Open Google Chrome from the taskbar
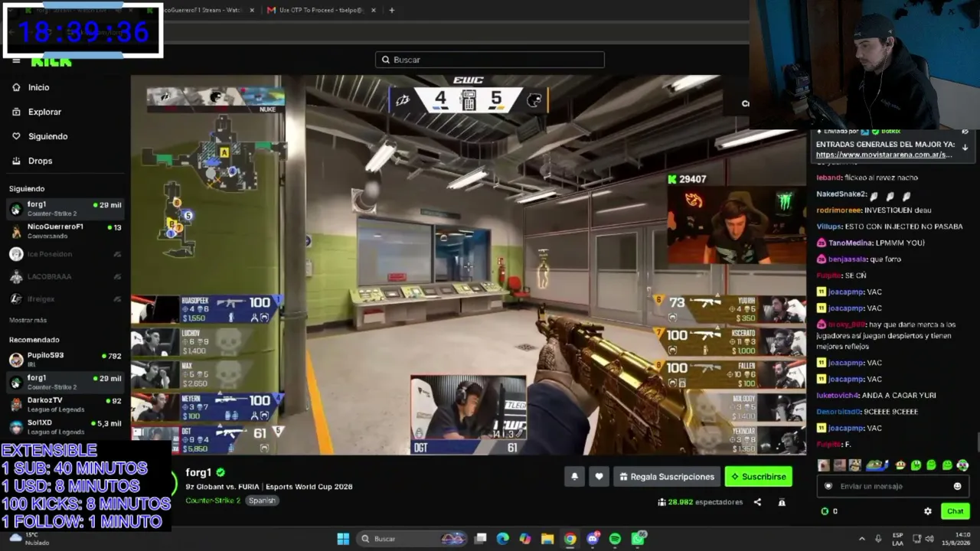This screenshot has height=551, width=980. [570, 539]
